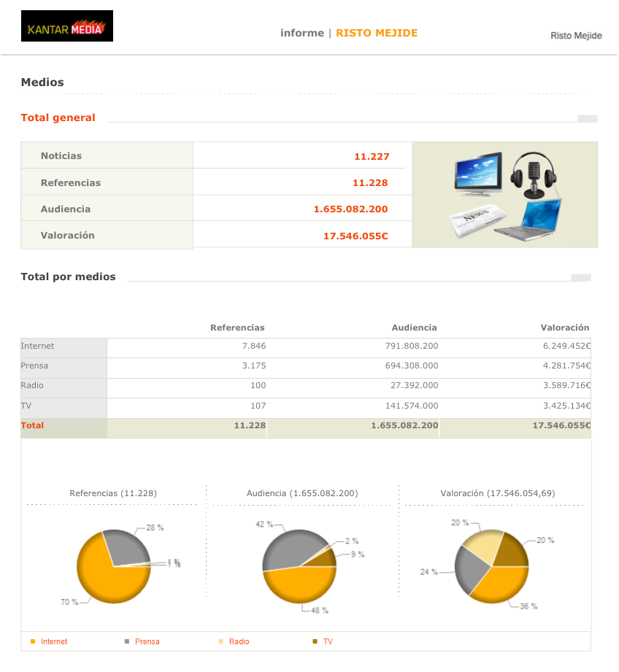Screen dimensions: 619x672
Task: Click the Referencias column header
Action: 237,328
